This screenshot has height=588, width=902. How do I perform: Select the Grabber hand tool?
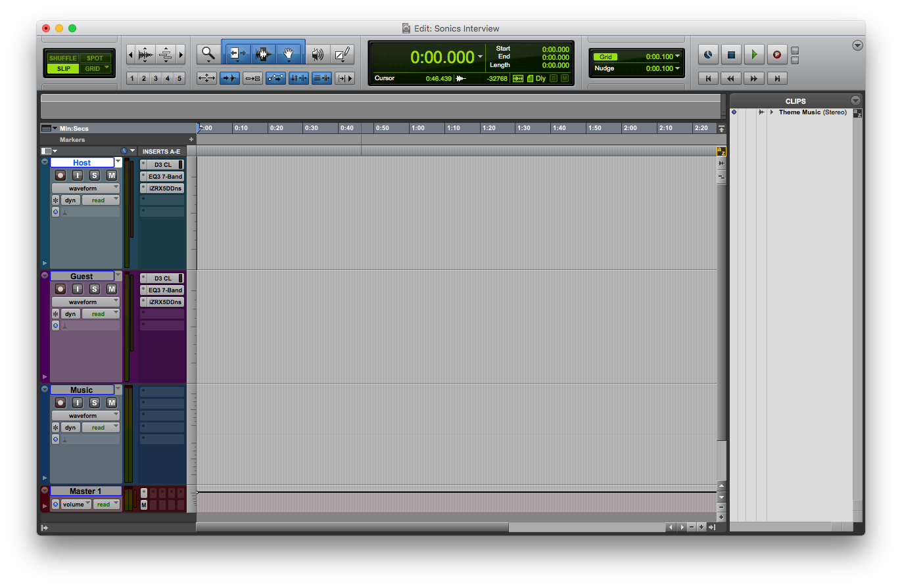click(288, 54)
